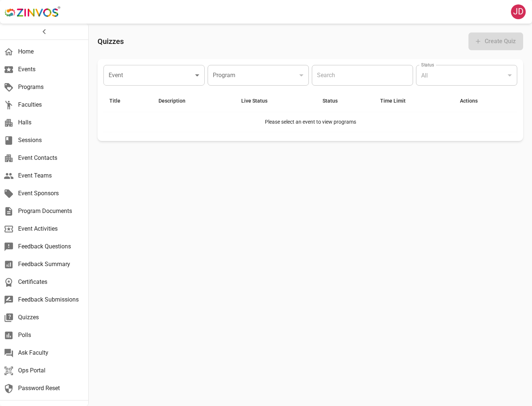532x406 pixels.
Task: Click the Title column header
Action: point(115,101)
